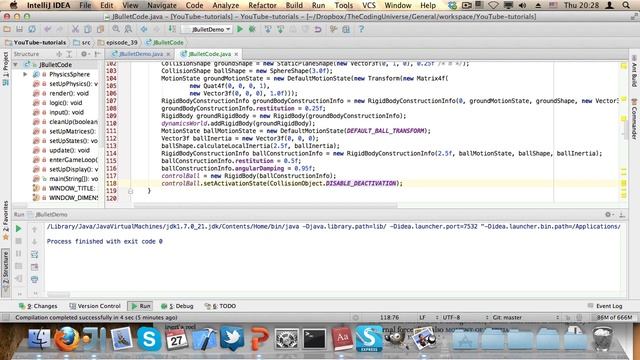
Task: Close the JBulletCode.java tab
Action: tap(236, 54)
